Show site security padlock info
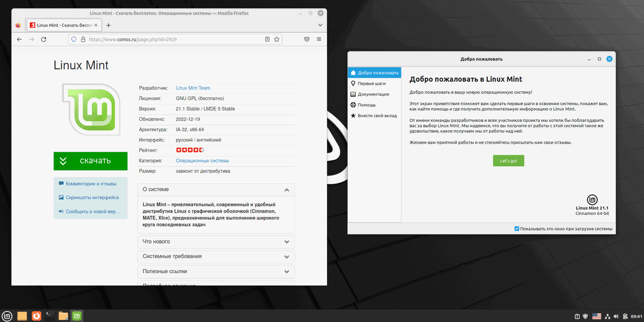The height and width of the screenshot is (322, 644). click(83, 39)
